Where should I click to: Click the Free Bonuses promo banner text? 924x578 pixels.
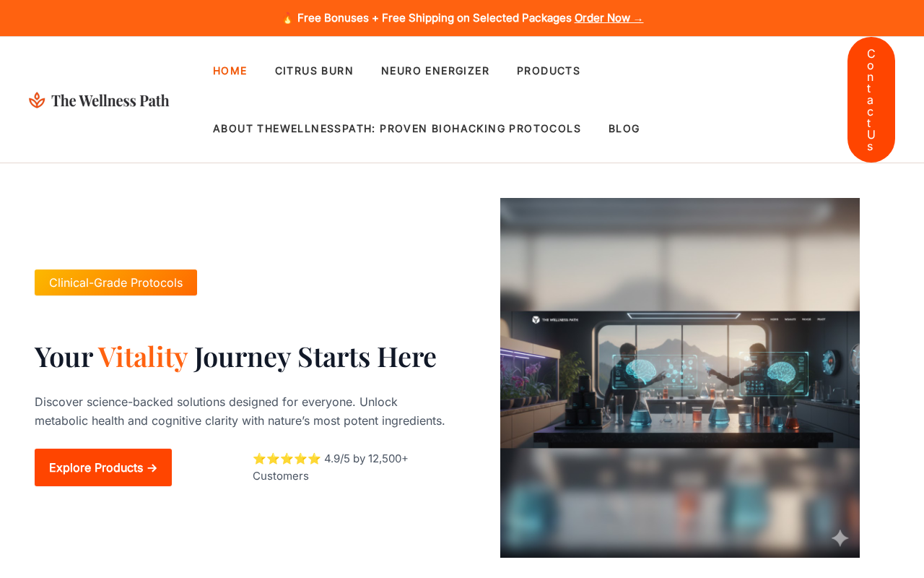click(435, 18)
